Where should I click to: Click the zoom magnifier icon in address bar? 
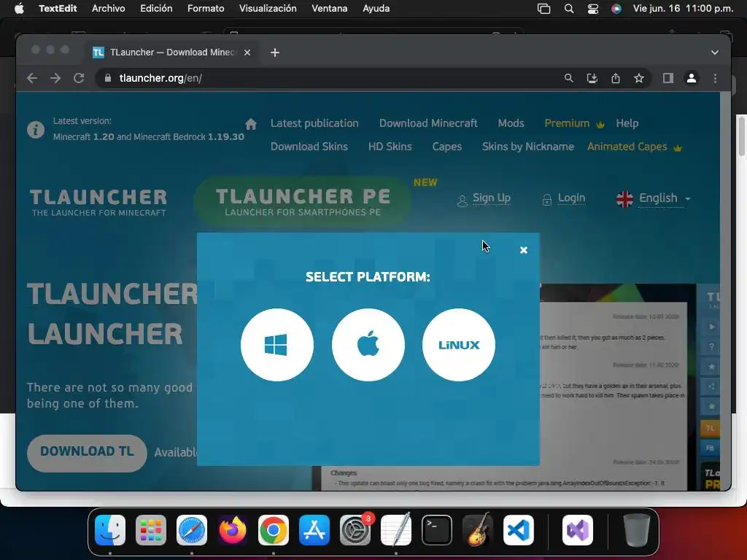[568, 78]
